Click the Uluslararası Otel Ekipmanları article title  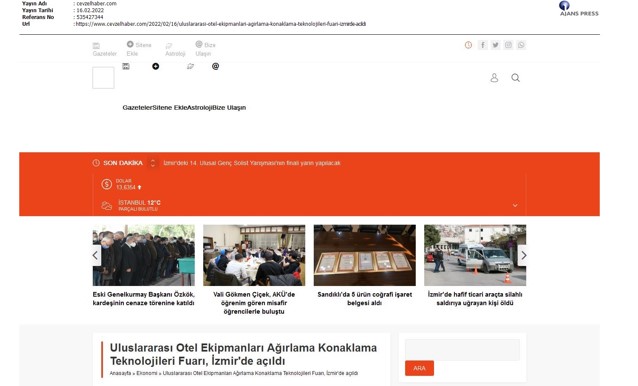[x=243, y=354]
